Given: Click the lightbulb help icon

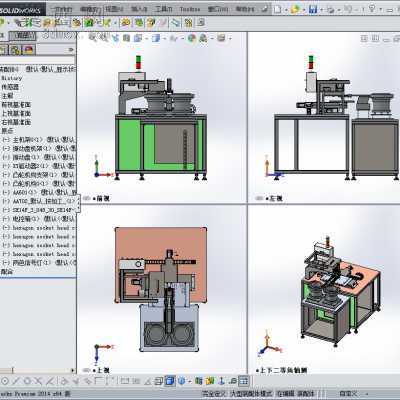Looking at the screenshot, I should (372, 9).
